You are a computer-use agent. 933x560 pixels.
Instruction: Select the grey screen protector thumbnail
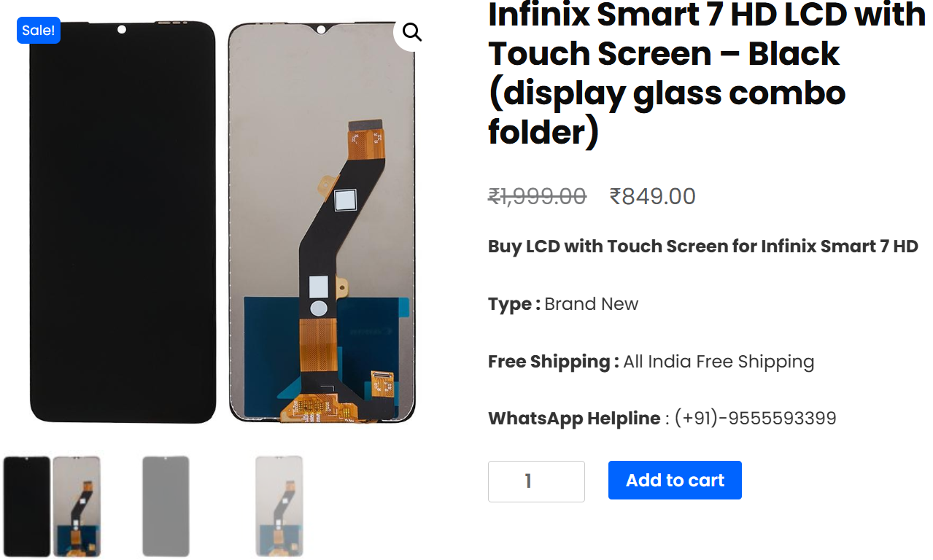click(x=165, y=506)
